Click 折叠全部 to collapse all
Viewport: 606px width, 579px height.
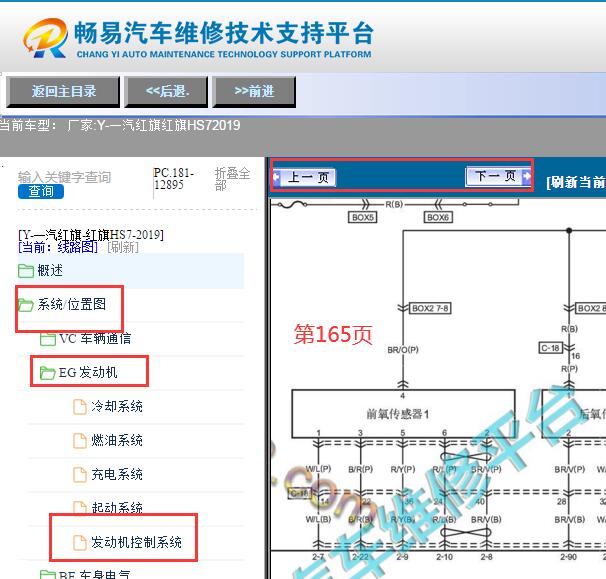[x=232, y=179]
